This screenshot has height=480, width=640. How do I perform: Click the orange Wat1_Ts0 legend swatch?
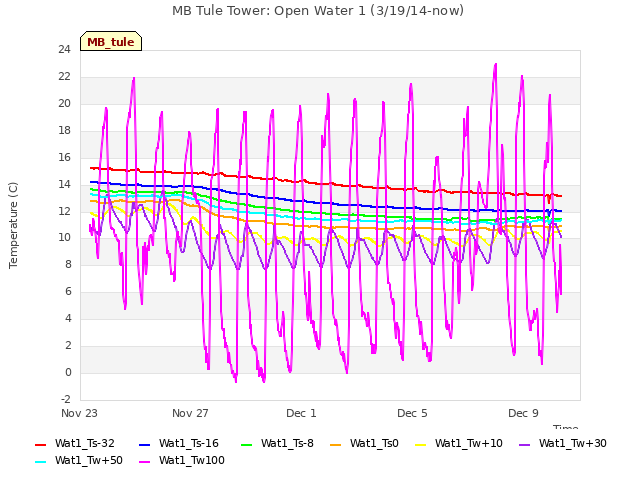pos(336,444)
